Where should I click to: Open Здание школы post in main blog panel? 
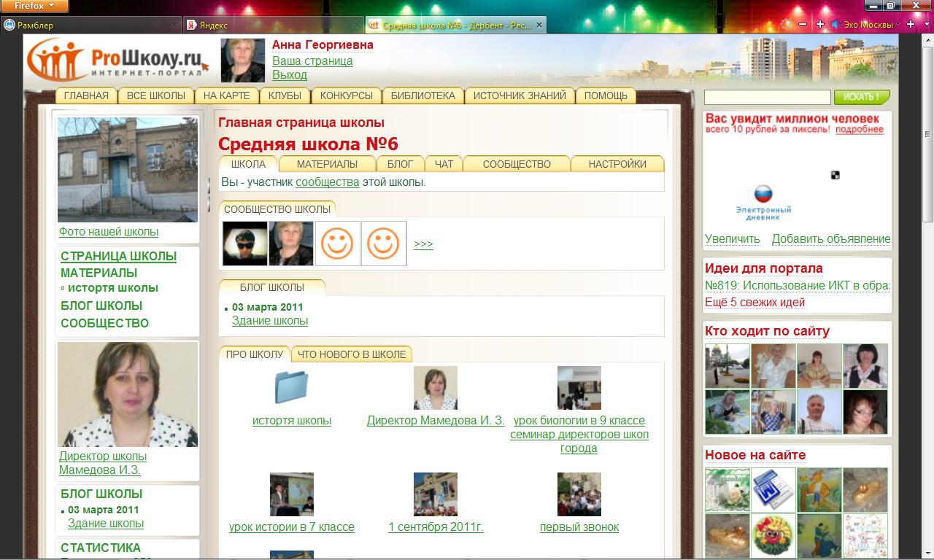[270, 321]
